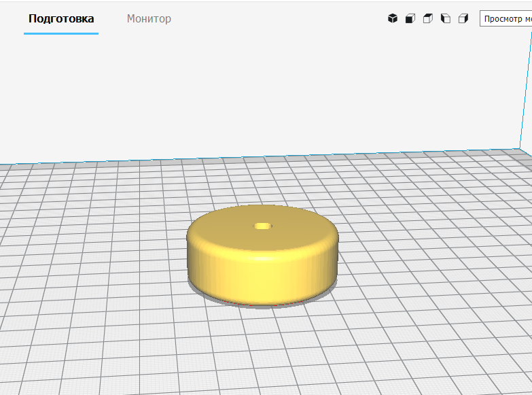Select the yellow cylinder model on build plate
Image resolution: width=532 pixels, height=395 pixels.
(x=263, y=256)
